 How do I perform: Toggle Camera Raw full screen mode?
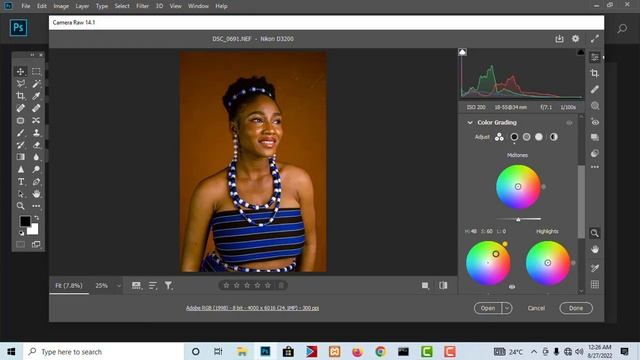[x=595, y=38]
